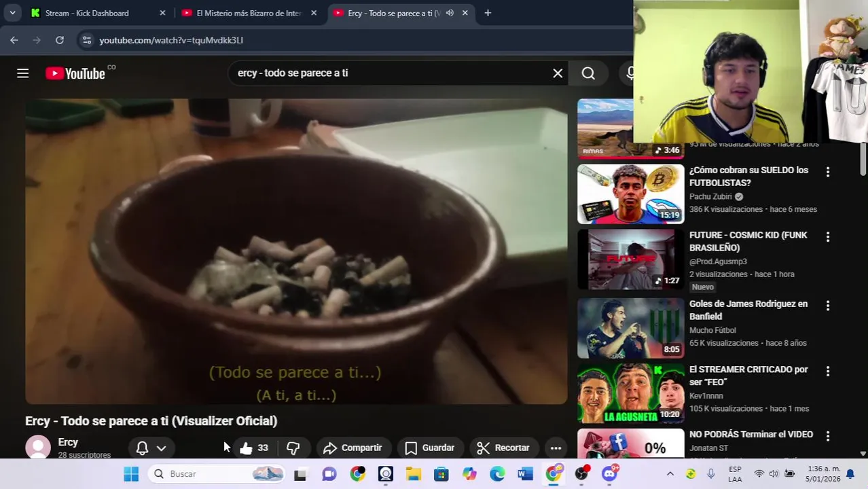This screenshot has width=868, height=489.
Task: Open the Ercy channel avatar
Action: pyautogui.click(x=38, y=448)
